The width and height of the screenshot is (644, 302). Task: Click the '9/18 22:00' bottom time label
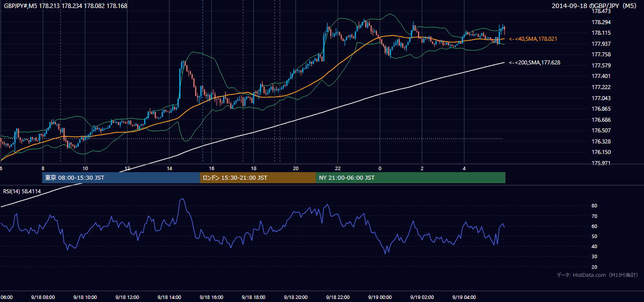click(338, 297)
